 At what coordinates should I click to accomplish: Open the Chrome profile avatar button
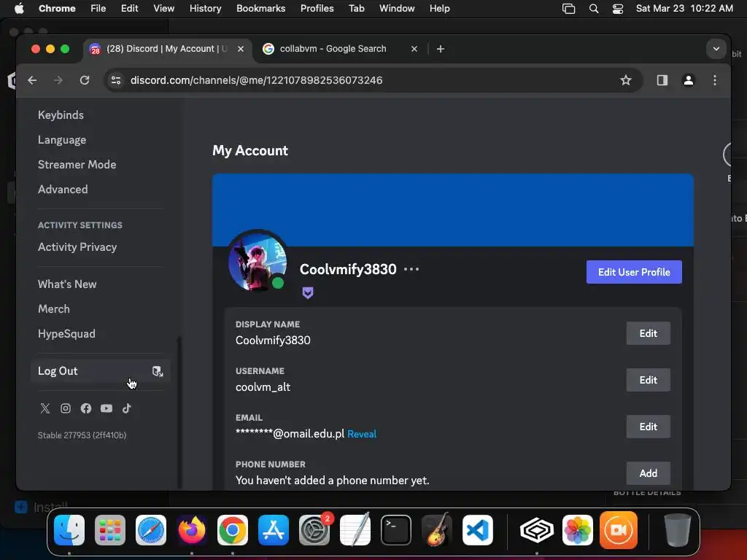[x=688, y=80]
